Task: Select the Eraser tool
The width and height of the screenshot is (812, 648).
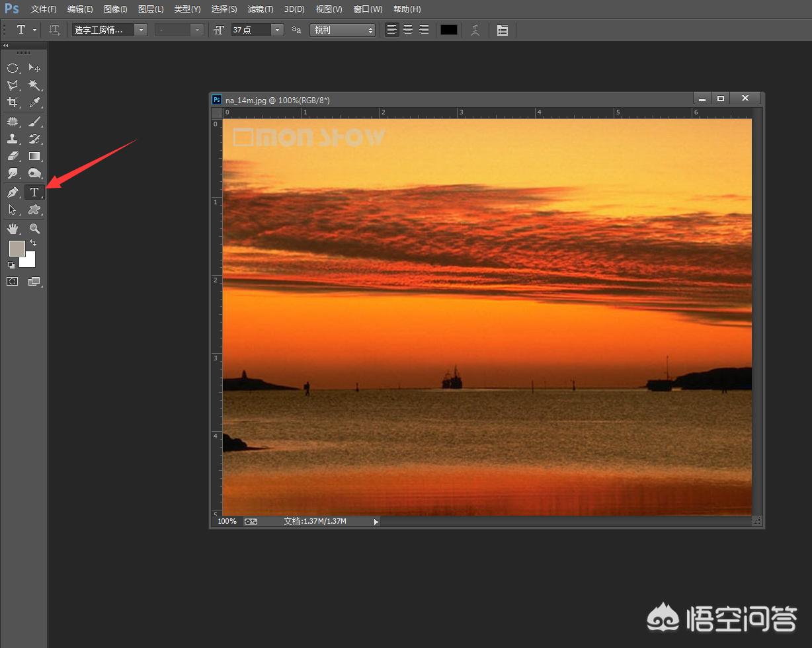Action: tap(13, 157)
